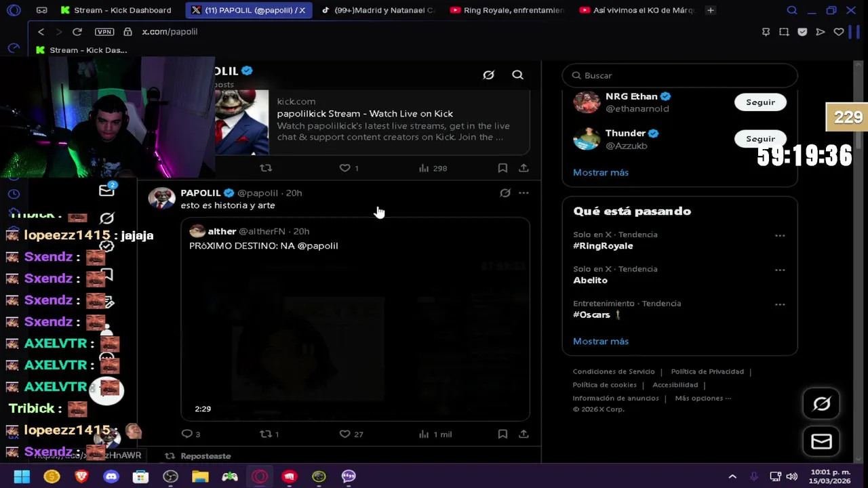Viewport: 868px width, 488px height.
Task: Repost the alther quote post
Action: pos(269,434)
